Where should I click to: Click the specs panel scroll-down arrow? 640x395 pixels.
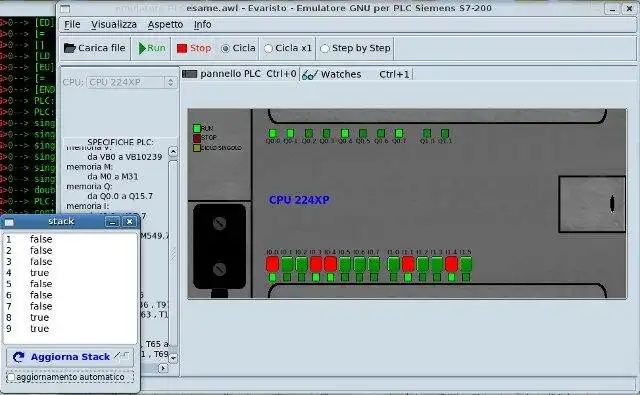coord(173,358)
